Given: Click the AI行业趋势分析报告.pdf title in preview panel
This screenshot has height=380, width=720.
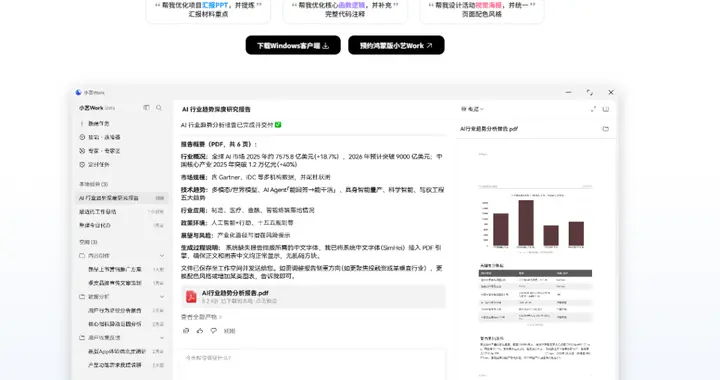Looking at the screenshot, I should [489, 129].
